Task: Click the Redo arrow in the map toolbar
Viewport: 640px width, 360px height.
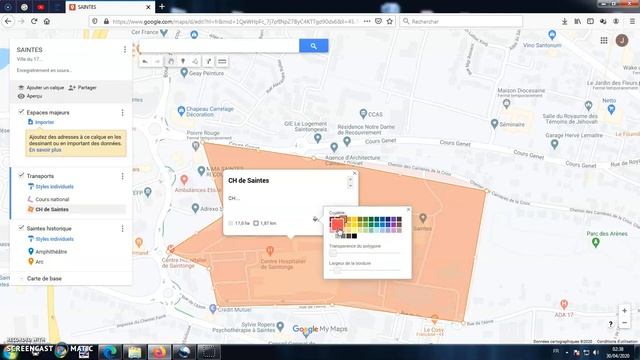Action: point(158,62)
